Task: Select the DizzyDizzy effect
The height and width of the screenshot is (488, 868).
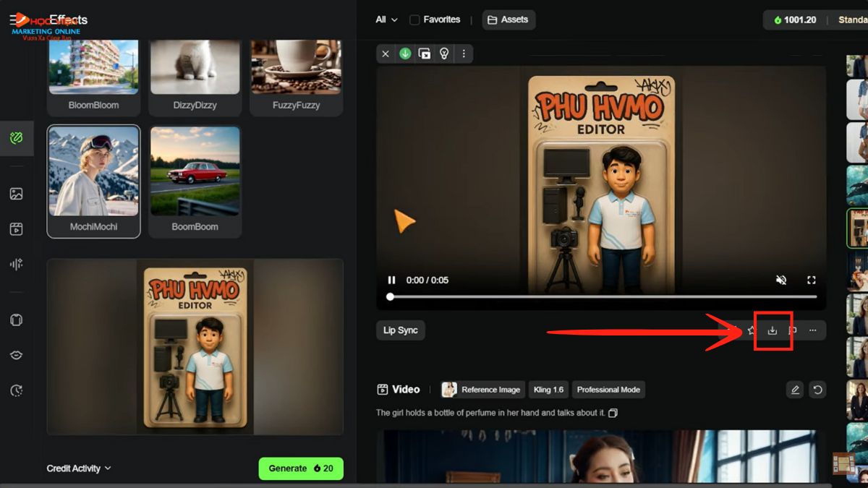Action: coord(195,77)
